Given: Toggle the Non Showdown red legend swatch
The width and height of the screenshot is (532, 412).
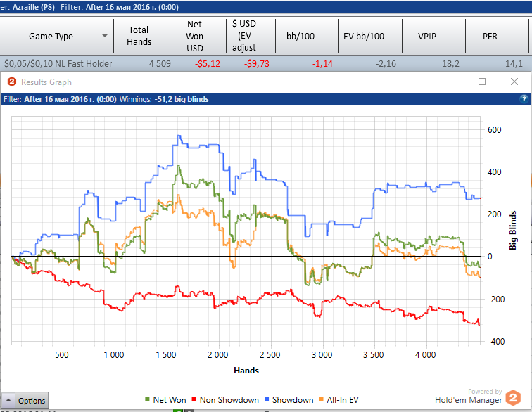Looking at the screenshot, I should pyautogui.click(x=194, y=400).
